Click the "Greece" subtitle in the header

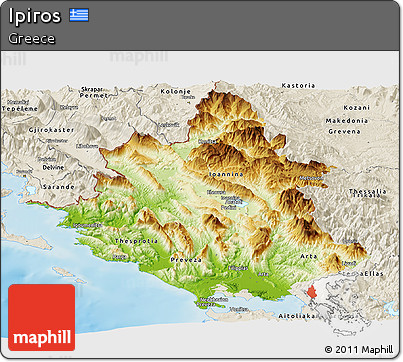(32, 39)
